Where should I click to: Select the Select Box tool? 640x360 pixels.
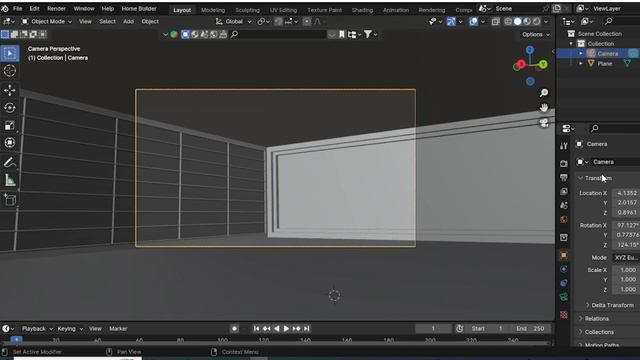click(10, 53)
